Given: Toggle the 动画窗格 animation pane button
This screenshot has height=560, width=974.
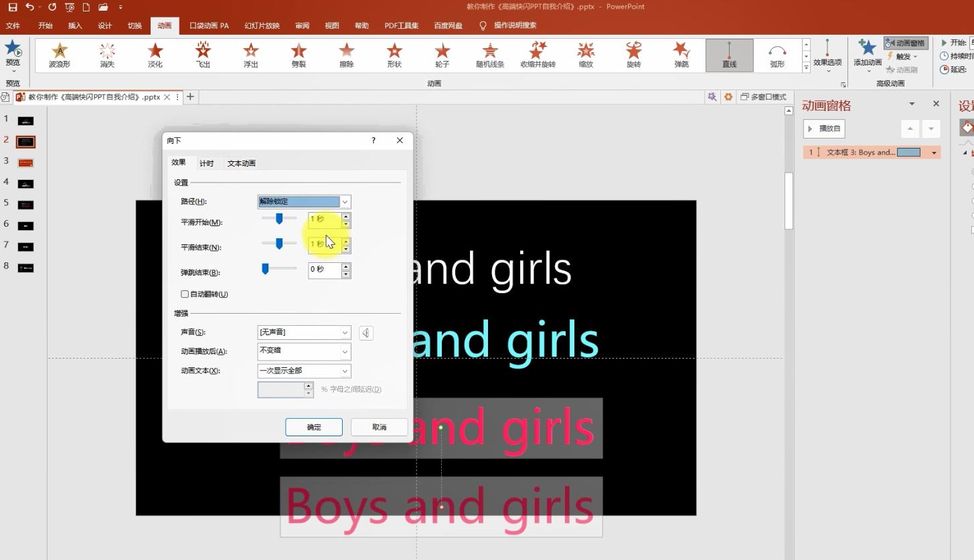Looking at the screenshot, I should click(x=906, y=43).
